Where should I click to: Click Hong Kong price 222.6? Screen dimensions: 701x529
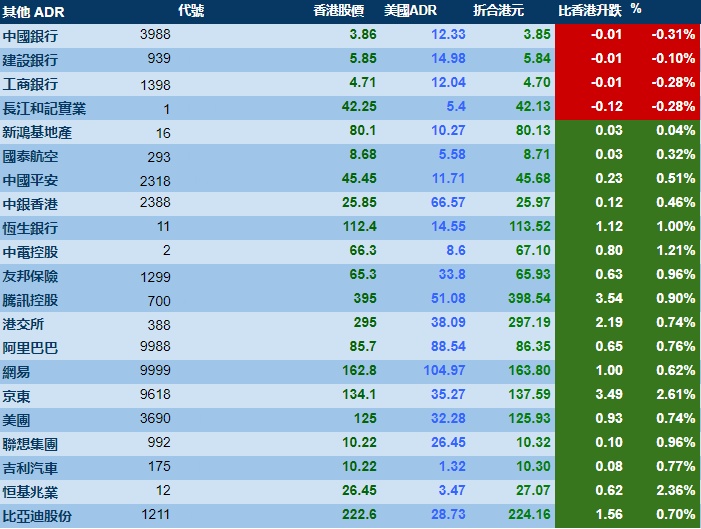[x=359, y=515]
